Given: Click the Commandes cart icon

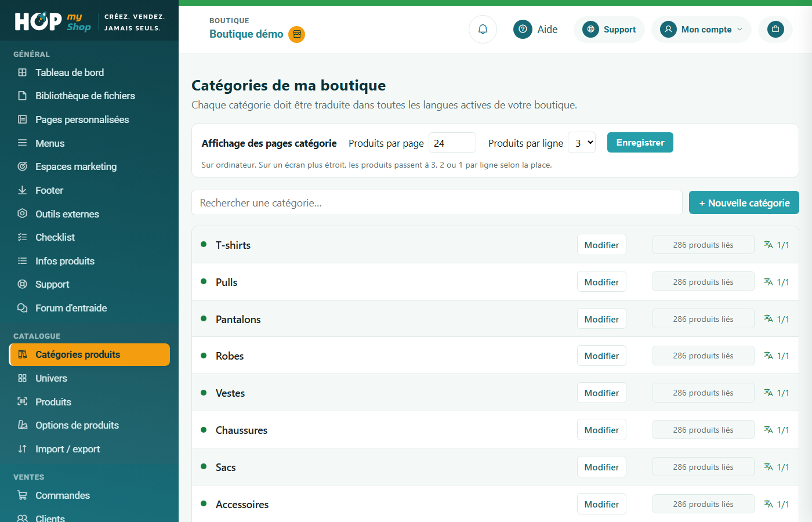Looking at the screenshot, I should pos(23,495).
